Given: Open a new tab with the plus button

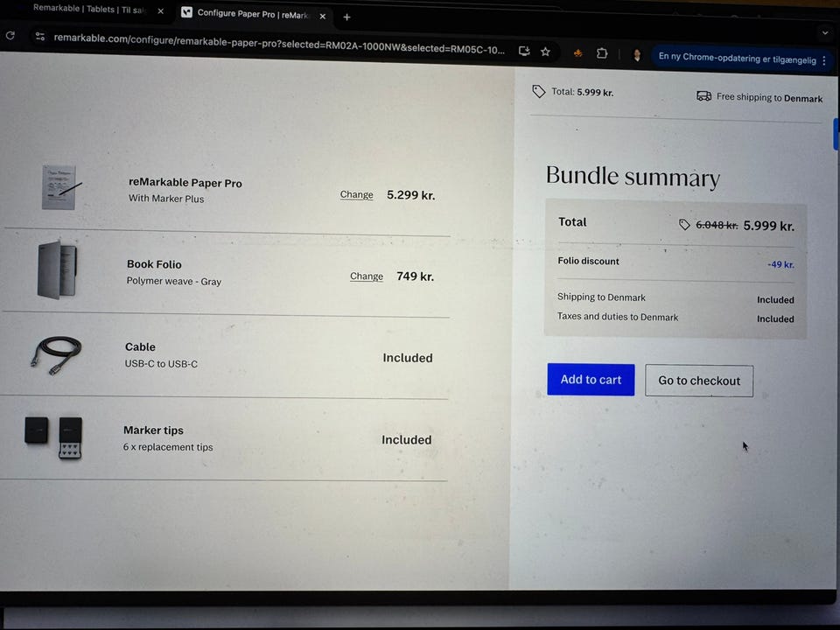Looking at the screenshot, I should [x=346, y=17].
